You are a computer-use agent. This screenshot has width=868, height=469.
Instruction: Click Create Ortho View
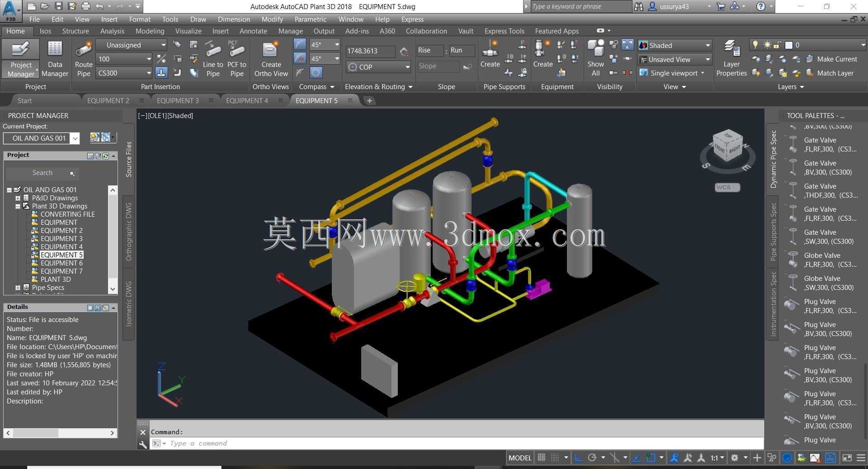click(271, 59)
